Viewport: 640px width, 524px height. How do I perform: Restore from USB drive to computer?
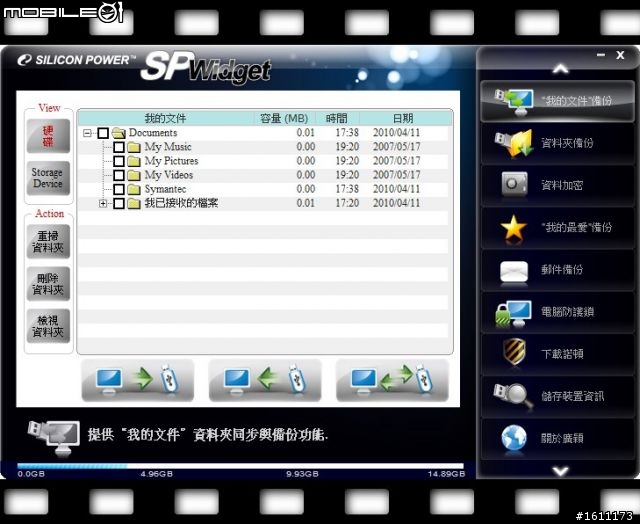pyautogui.click(x=265, y=380)
